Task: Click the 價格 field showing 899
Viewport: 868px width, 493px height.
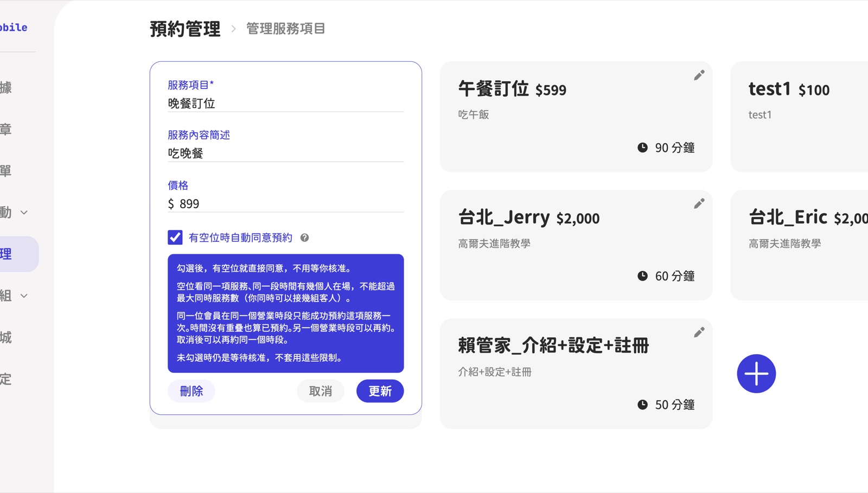Action: point(286,204)
